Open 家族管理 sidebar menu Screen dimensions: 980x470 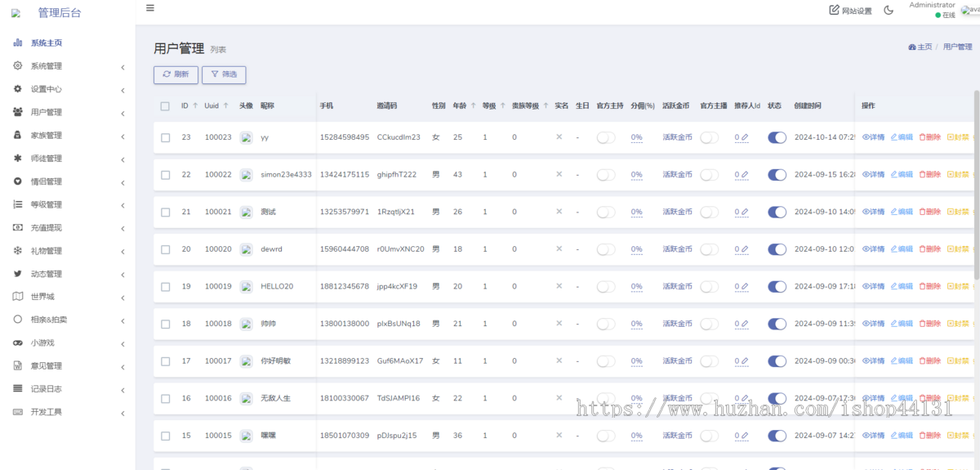(47, 135)
